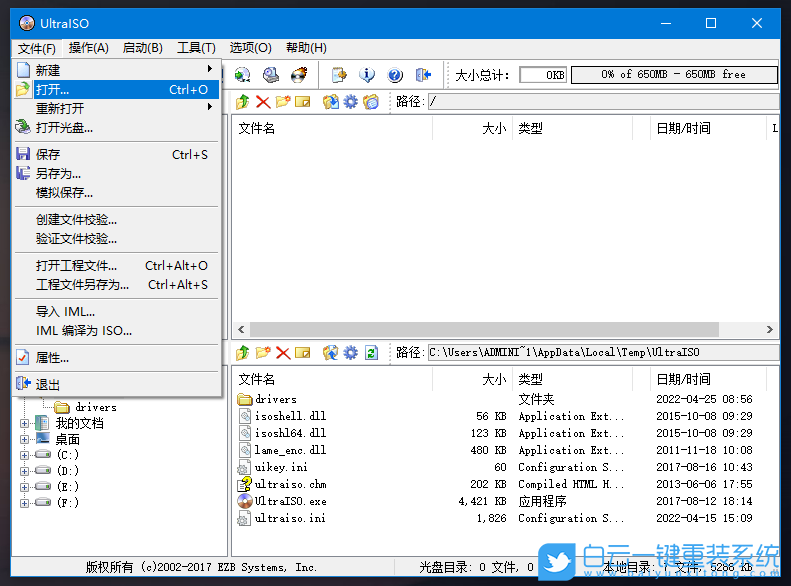Open the 重新打开 submenu

[x=117, y=108]
